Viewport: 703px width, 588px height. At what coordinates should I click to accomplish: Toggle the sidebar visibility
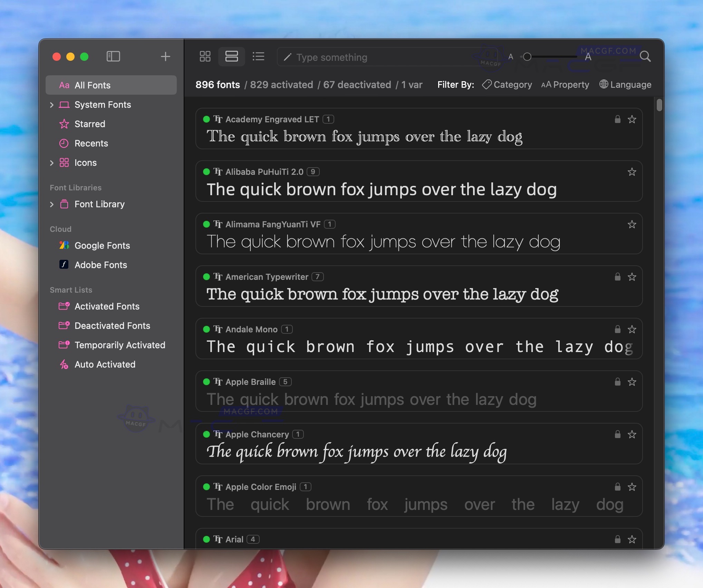(113, 56)
